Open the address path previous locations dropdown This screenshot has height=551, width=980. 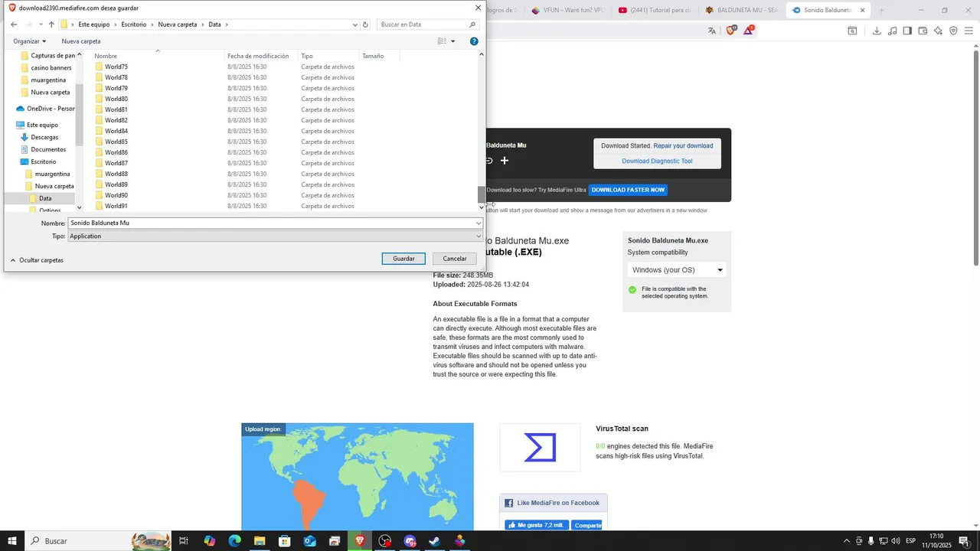(355, 24)
